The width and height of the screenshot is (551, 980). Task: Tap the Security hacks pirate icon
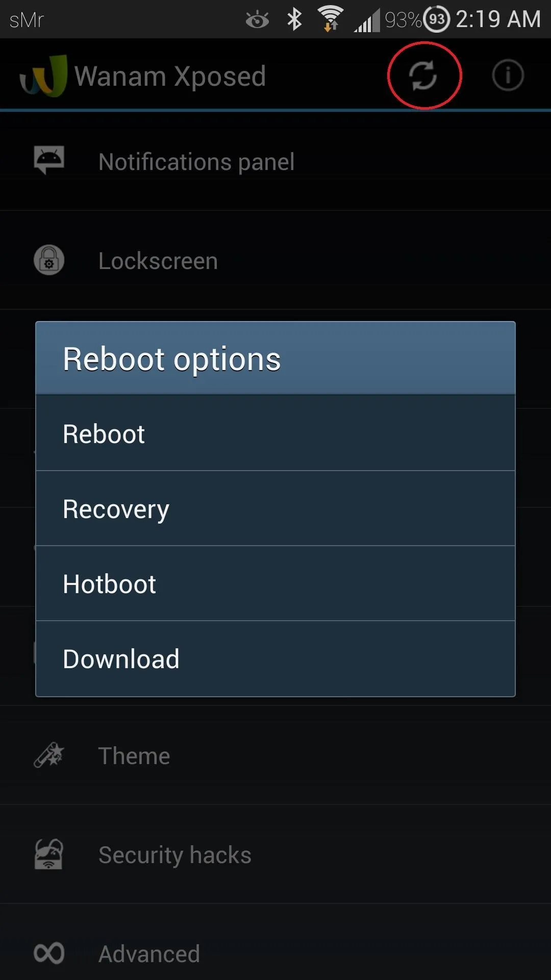click(48, 854)
